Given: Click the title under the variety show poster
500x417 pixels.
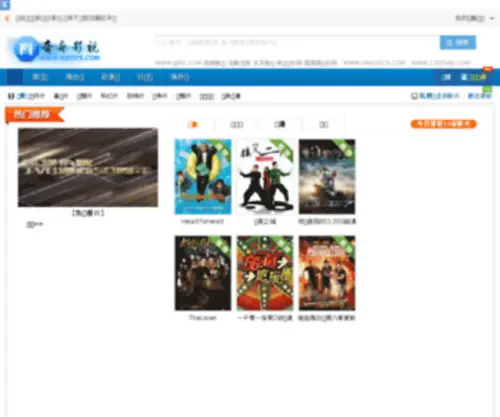Looking at the screenshot, I should pyautogui.click(x=265, y=318).
